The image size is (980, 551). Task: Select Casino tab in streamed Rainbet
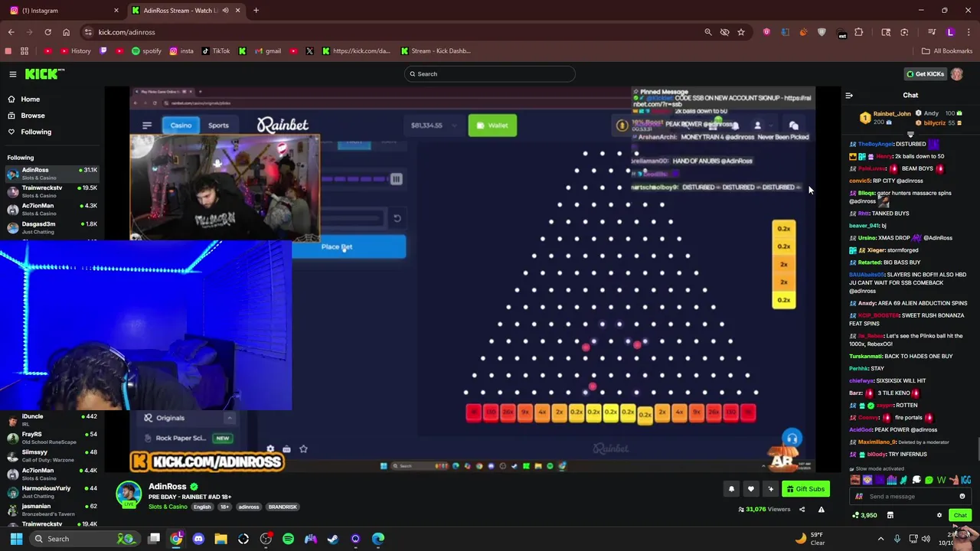[181, 126]
